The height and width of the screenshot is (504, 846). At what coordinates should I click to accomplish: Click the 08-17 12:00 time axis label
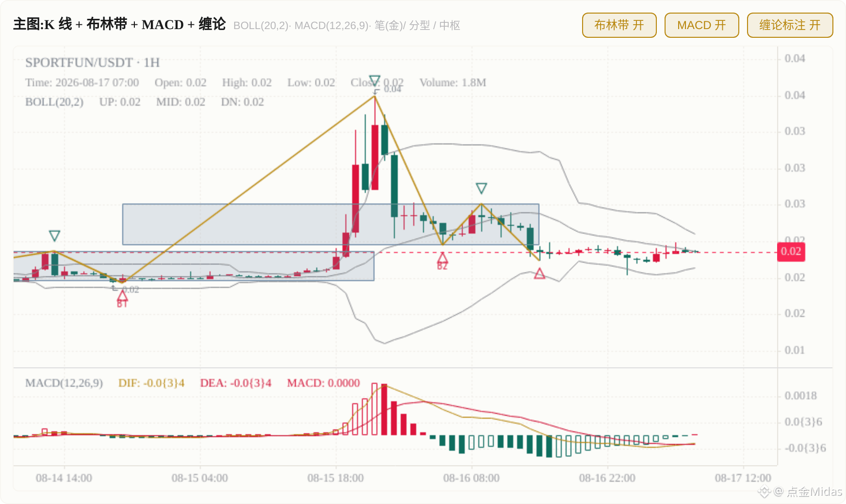[743, 478]
